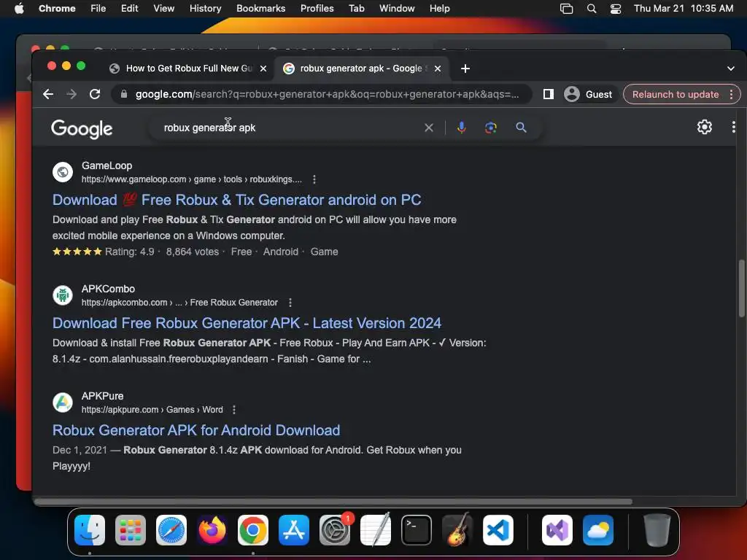Click the vertical page scrollbar

[x=741, y=288]
